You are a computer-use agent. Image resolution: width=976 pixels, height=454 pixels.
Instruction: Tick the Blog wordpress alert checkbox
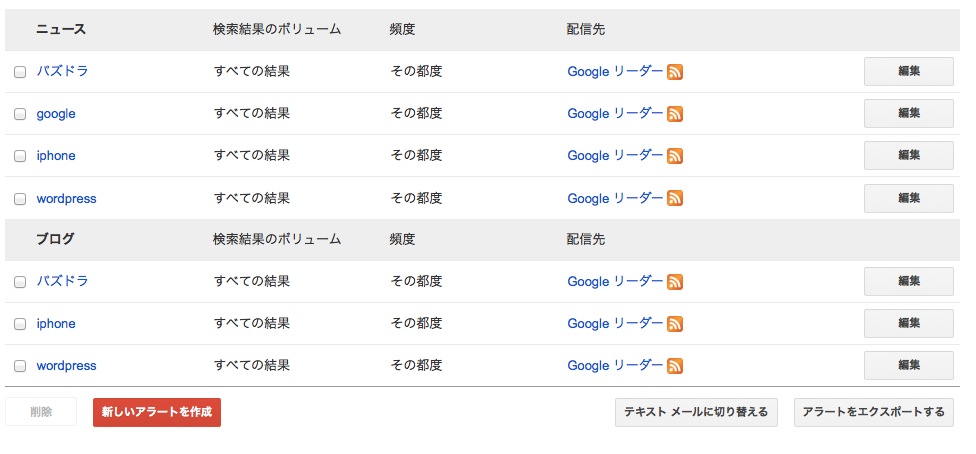tap(20, 366)
